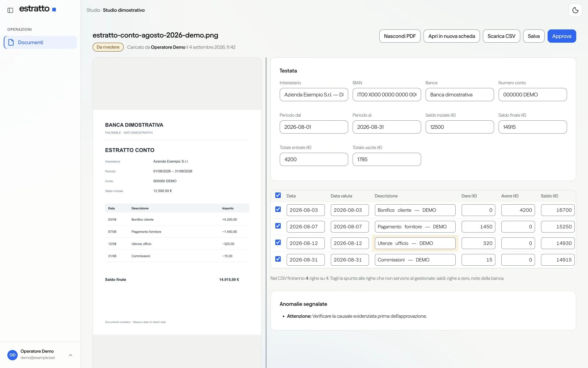Edit the Periodo al date field

pos(387,127)
